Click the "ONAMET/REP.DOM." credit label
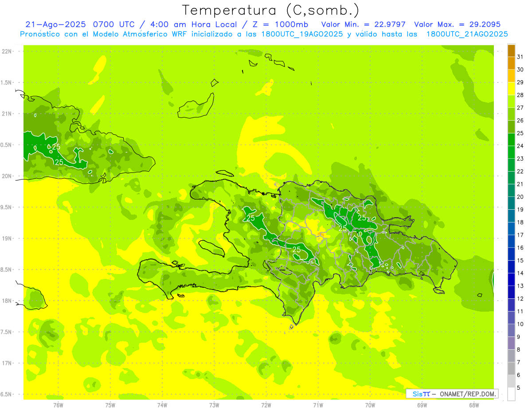 [x=468, y=394]
